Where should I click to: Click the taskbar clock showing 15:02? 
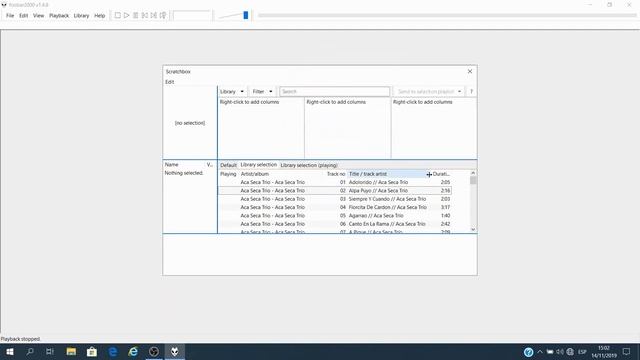tap(604, 352)
